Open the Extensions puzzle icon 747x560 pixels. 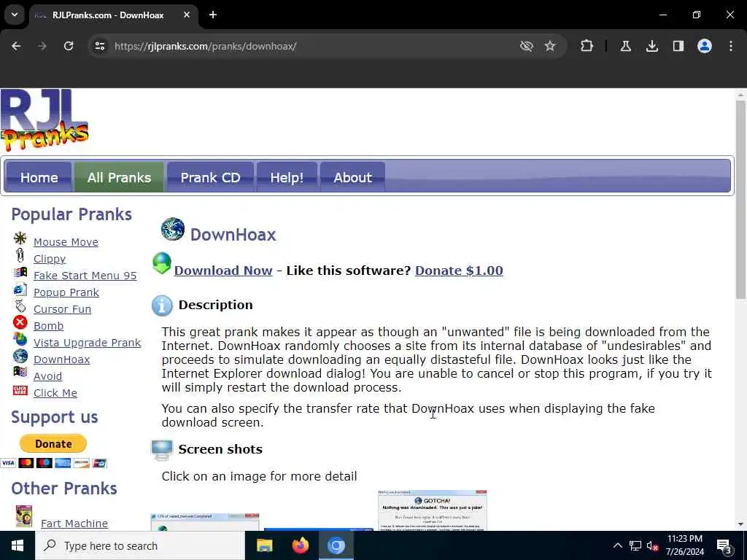point(587,46)
